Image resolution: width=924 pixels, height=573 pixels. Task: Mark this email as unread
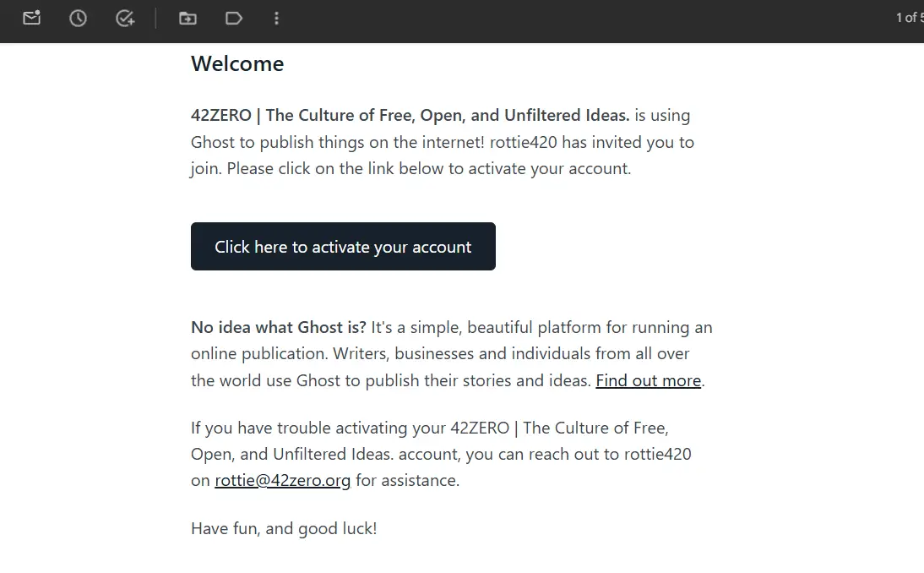(x=31, y=18)
